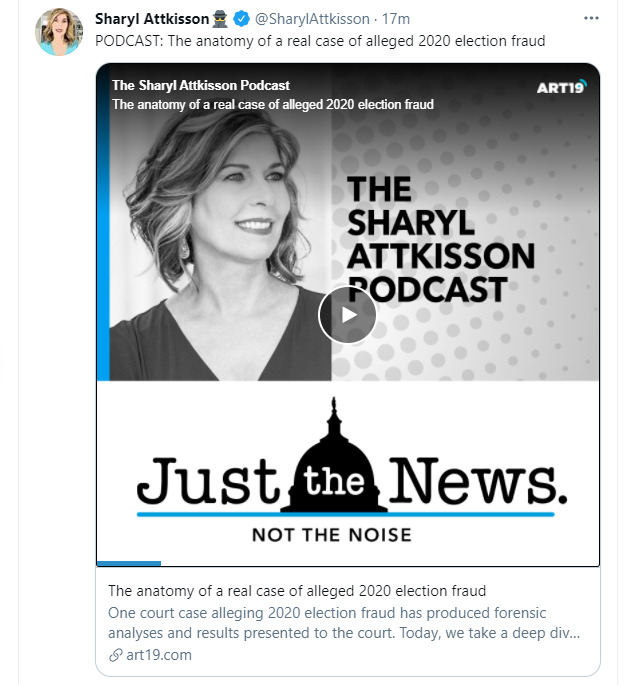This screenshot has width=624, height=685.
Task: Click the 17m tweet timestamp
Action: coord(396,19)
